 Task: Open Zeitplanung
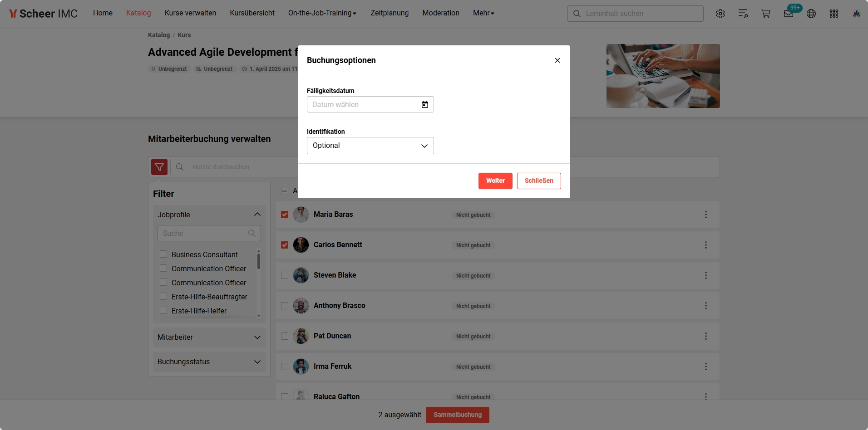(390, 13)
